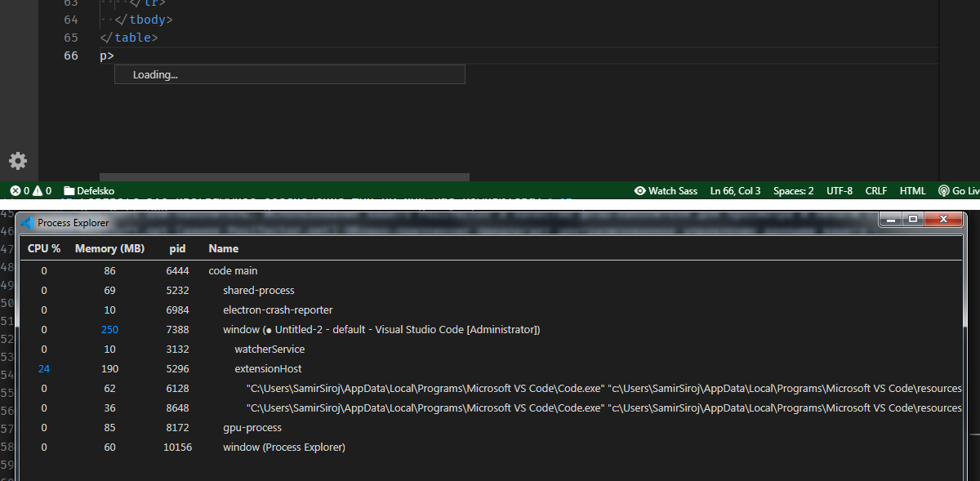The width and height of the screenshot is (980, 481).
Task: Minimize the Process Explorer window
Action: pos(891,219)
